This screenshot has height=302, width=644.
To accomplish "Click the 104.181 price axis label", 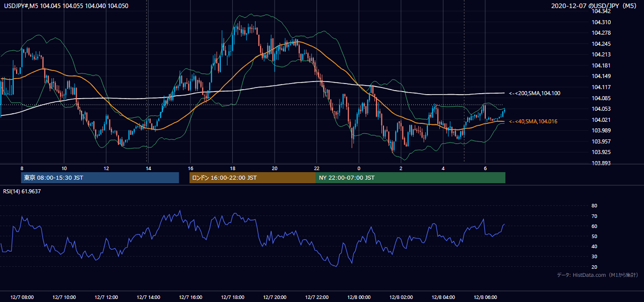I will [x=601, y=65].
